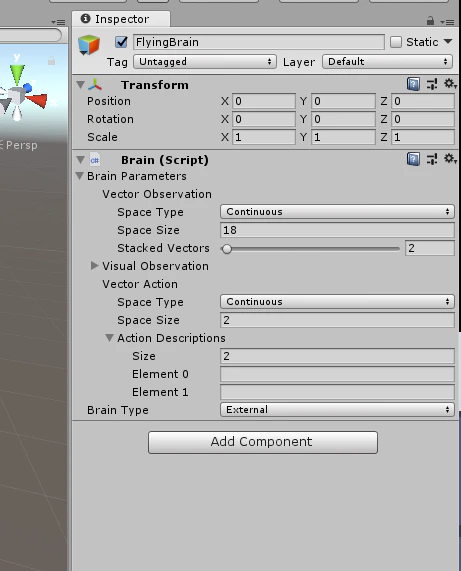Viewport: 461px width, 571px height.
Task: Expand the Visual Observation foldout
Action: click(94, 265)
